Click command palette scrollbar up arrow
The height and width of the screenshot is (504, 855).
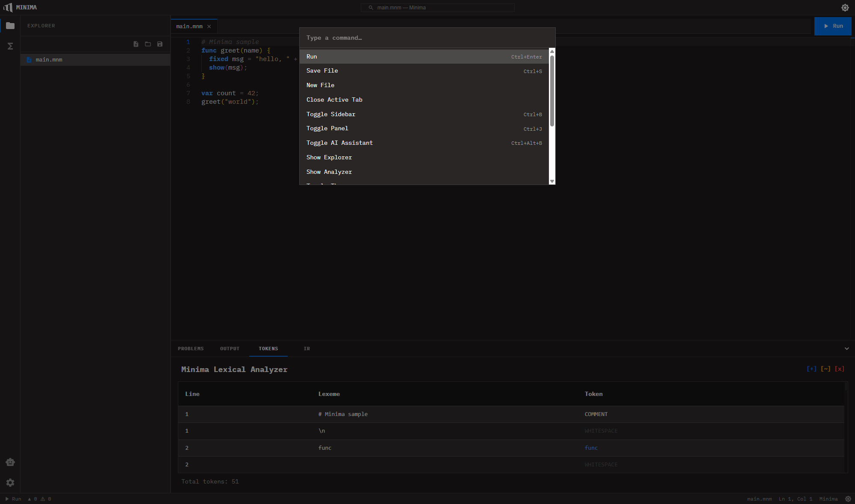[552, 51]
